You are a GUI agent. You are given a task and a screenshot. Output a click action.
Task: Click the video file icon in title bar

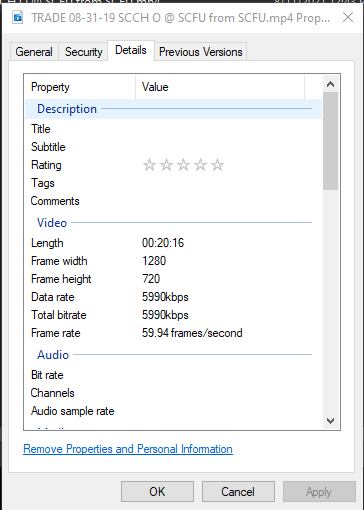pyautogui.click(x=18, y=18)
